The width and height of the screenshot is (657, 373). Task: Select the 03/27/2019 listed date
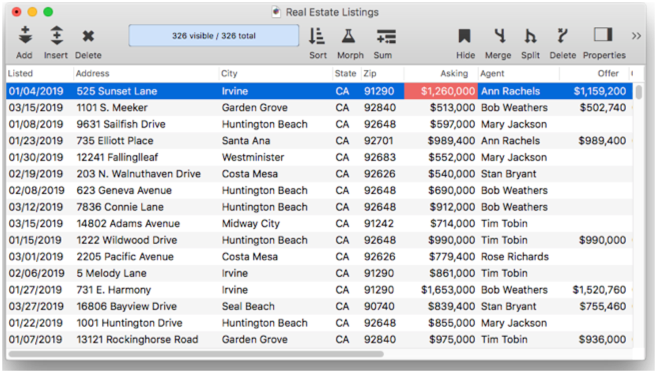(x=36, y=306)
